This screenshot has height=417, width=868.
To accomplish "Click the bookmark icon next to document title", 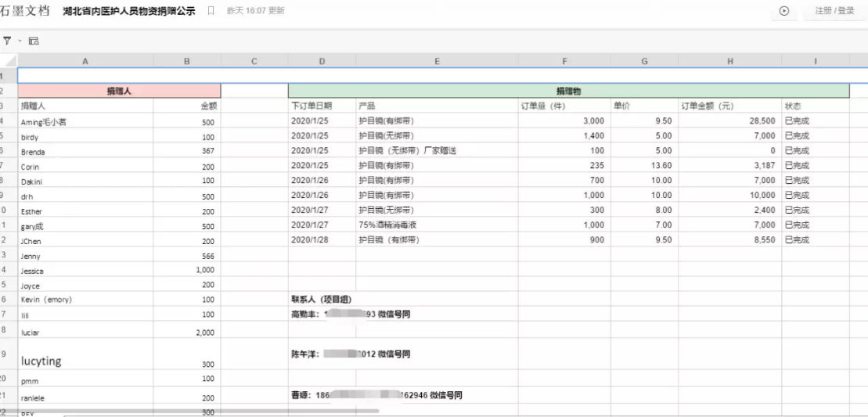I will [210, 11].
